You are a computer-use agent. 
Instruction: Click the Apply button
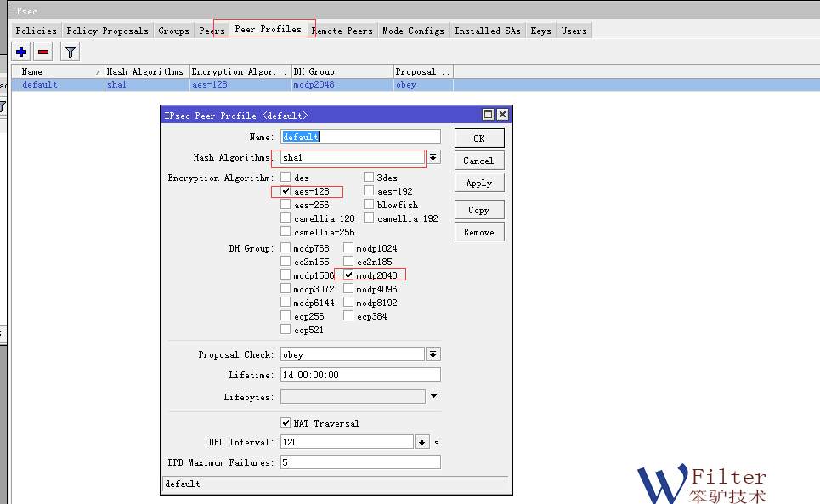pos(479,183)
